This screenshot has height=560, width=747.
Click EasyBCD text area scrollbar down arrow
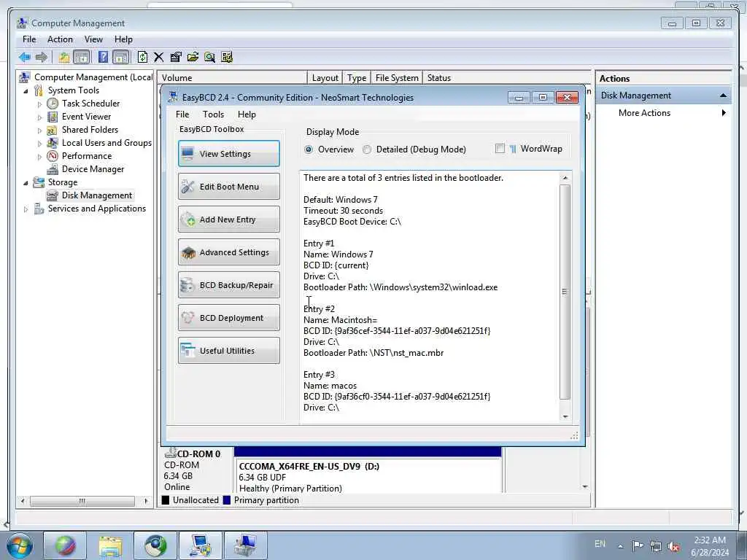point(565,416)
